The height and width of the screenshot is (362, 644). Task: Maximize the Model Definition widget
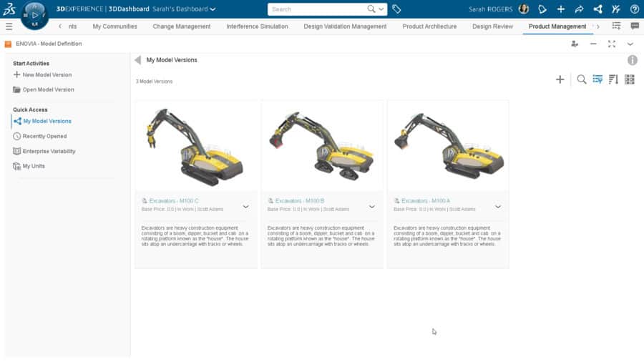[x=612, y=44]
